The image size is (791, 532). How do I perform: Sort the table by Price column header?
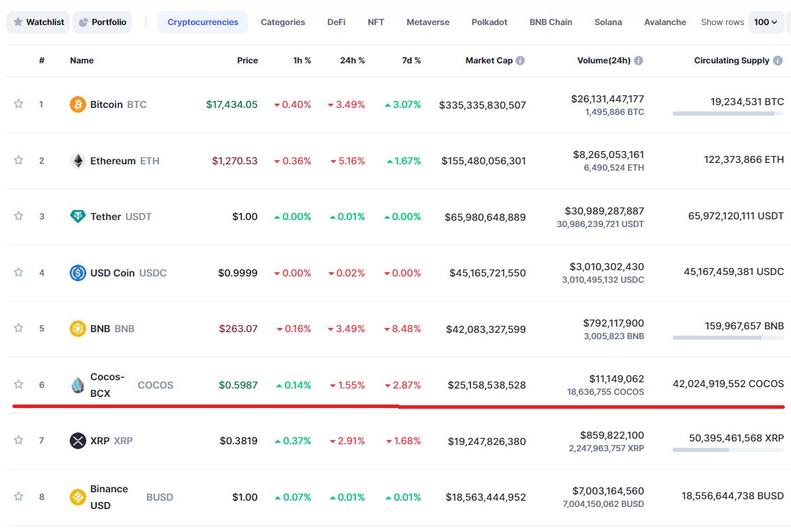tap(247, 61)
